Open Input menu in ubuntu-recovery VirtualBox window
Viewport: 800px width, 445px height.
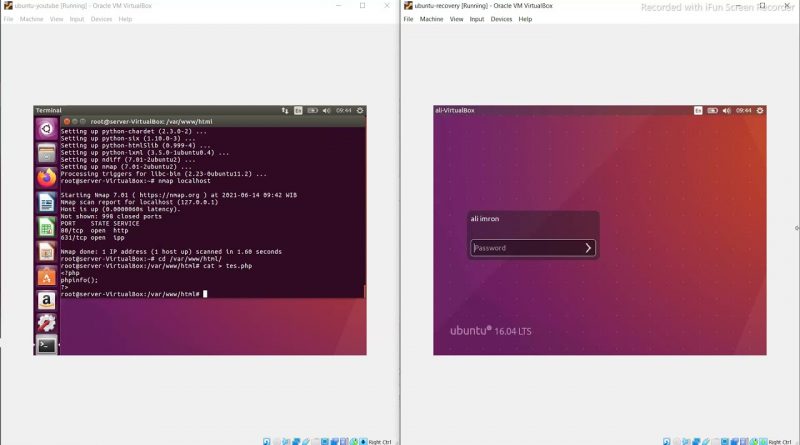477,19
